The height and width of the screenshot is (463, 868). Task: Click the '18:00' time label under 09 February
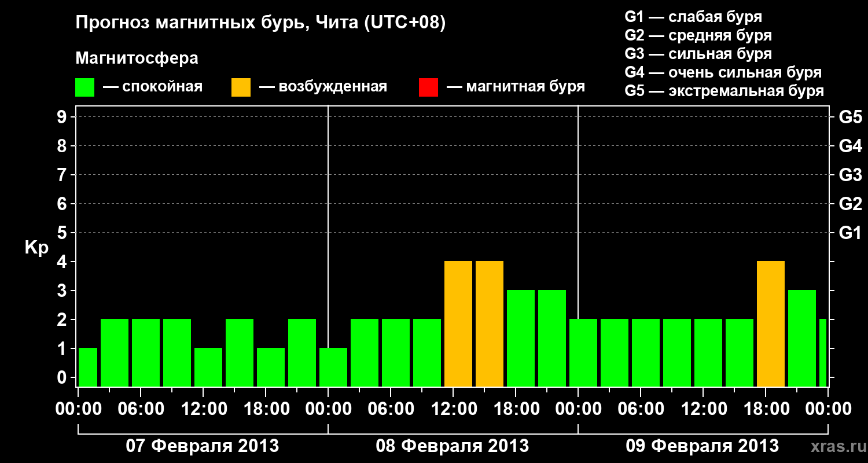[x=767, y=409]
